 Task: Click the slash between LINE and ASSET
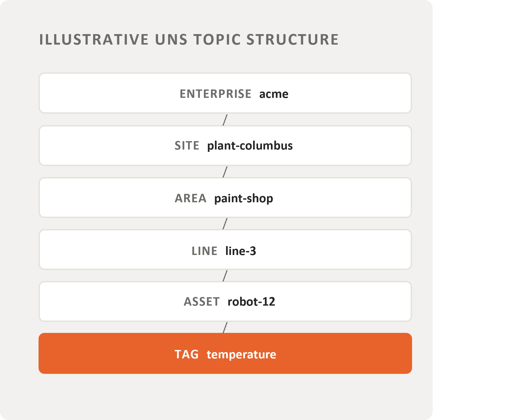point(225,276)
